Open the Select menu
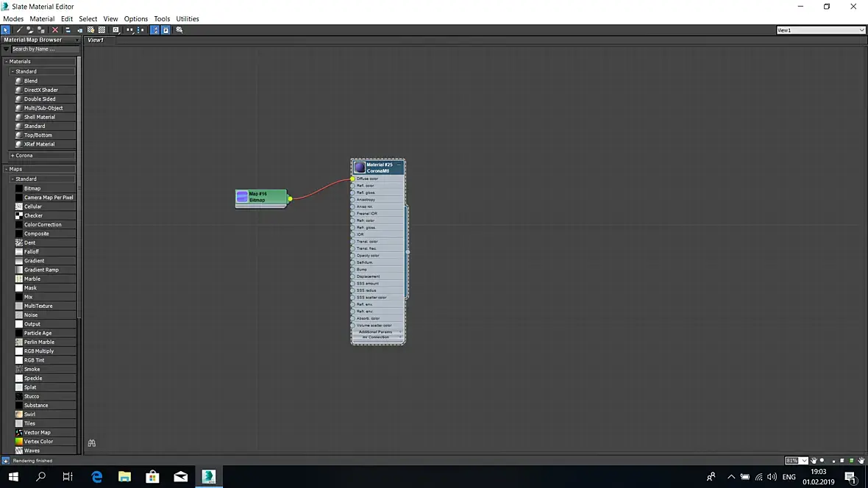This screenshot has width=868, height=488. 88,19
